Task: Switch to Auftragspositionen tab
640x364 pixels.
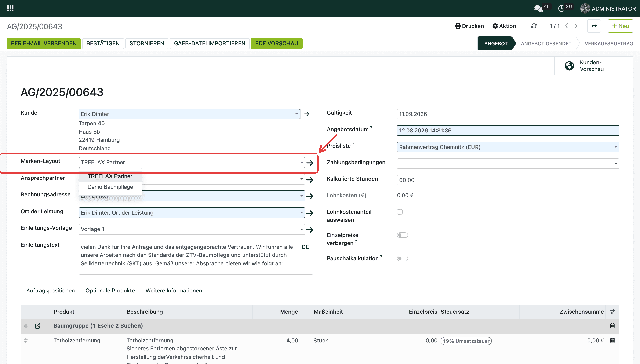Action: [x=51, y=291]
